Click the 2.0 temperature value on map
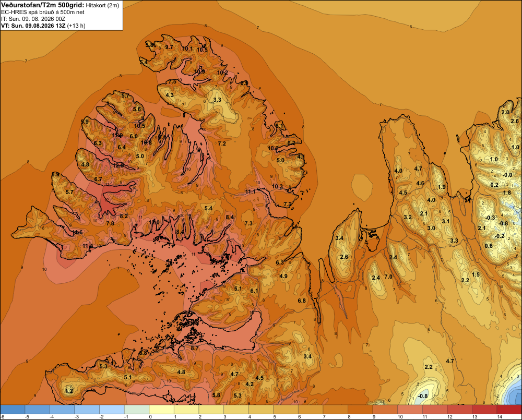522x420 pixels. [x=505, y=112]
